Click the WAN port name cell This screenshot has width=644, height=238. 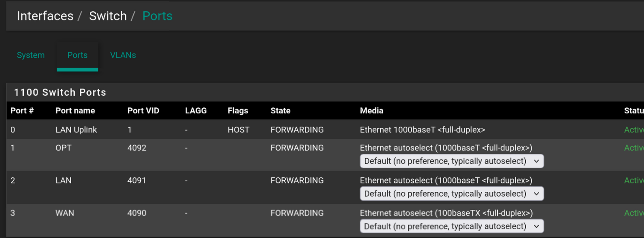(x=65, y=213)
